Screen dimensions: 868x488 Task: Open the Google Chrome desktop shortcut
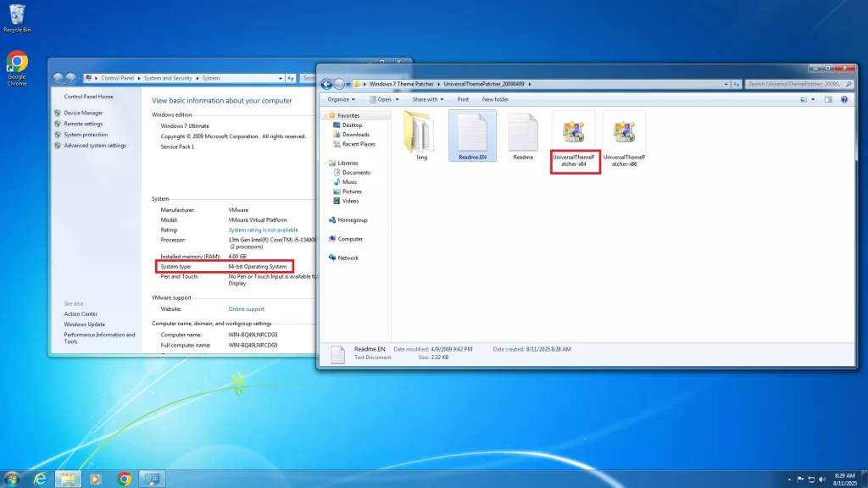coord(17,69)
